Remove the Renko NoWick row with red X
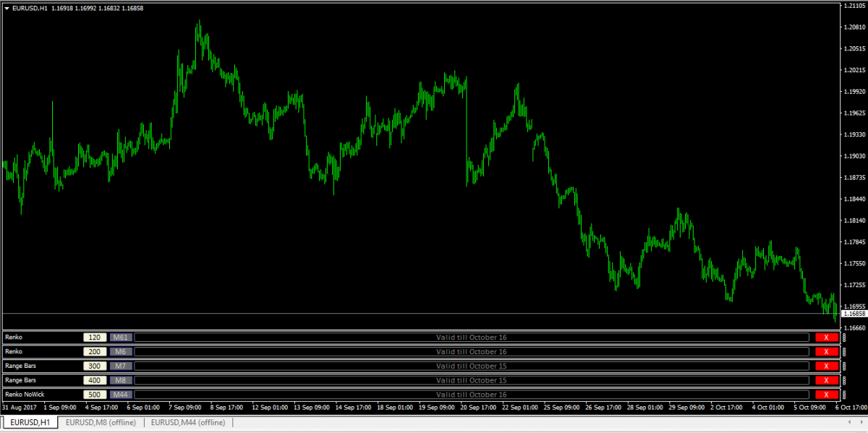868x433 pixels. pyautogui.click(x=825, y=395)
